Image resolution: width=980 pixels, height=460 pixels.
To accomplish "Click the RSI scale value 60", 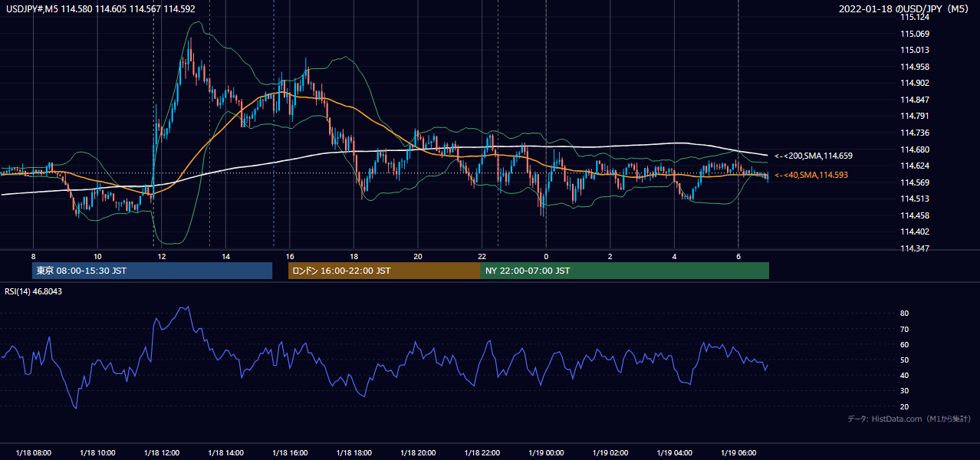I will [x=904, y=344].
